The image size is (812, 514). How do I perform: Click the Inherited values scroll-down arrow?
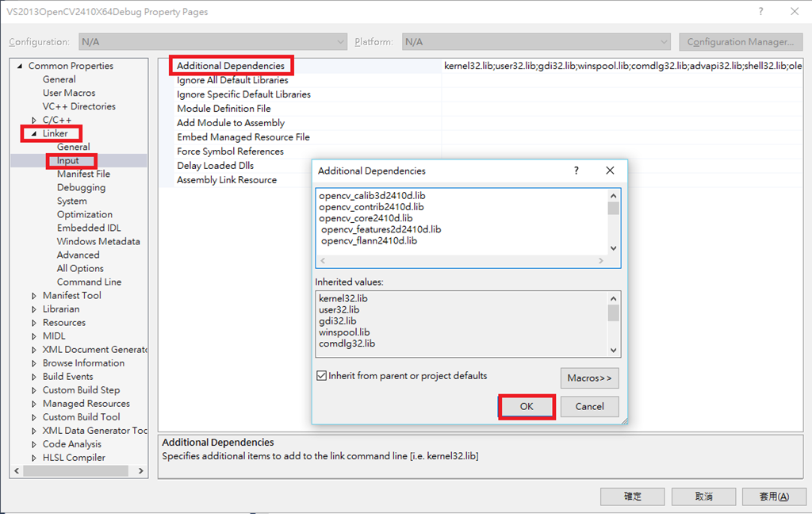pyautogui.click(x=614, y=351)
